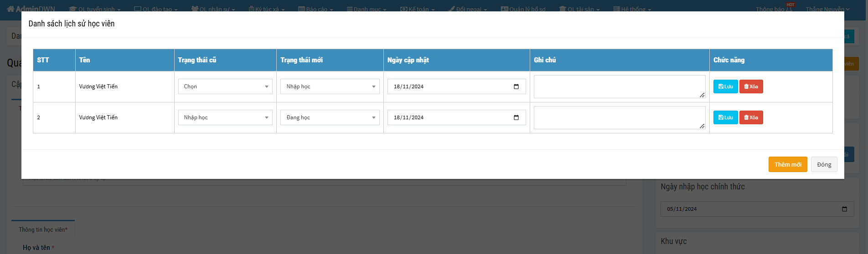
Task: Open the calendar picker in row 1 date field
Action: (516, 86)
